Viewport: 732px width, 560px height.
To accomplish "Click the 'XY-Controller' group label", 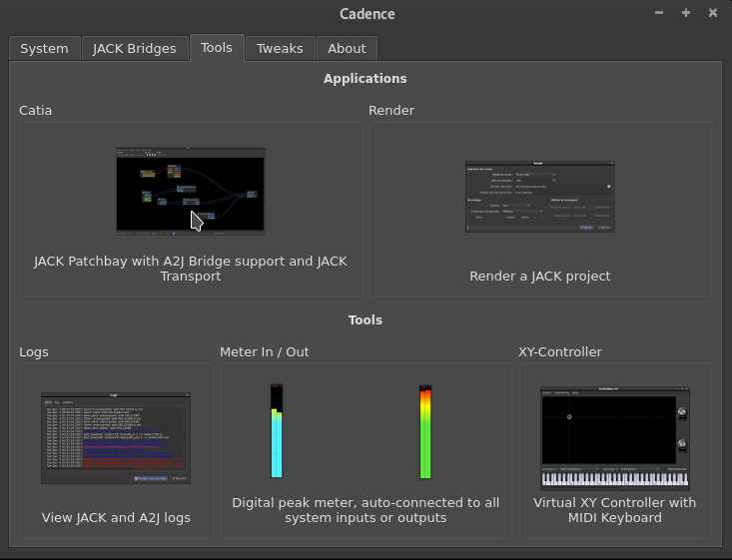I will point(560,351).
